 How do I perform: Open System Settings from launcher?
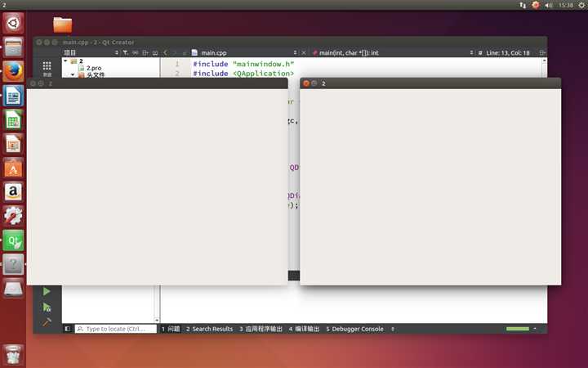coord(13,216)
